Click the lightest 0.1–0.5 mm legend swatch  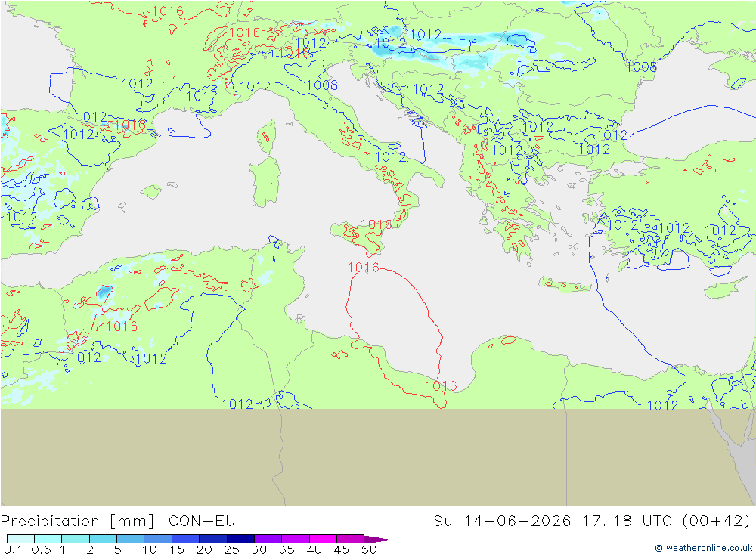20,539
